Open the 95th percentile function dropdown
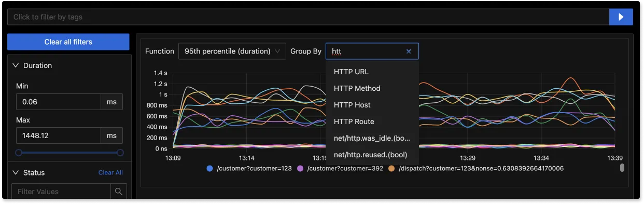 click(x=232, y=51)
